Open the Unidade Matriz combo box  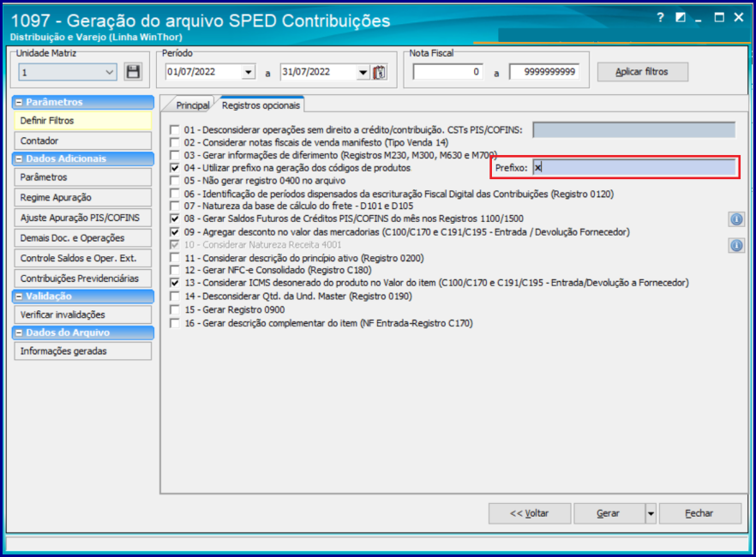click(x=68, y=72)
